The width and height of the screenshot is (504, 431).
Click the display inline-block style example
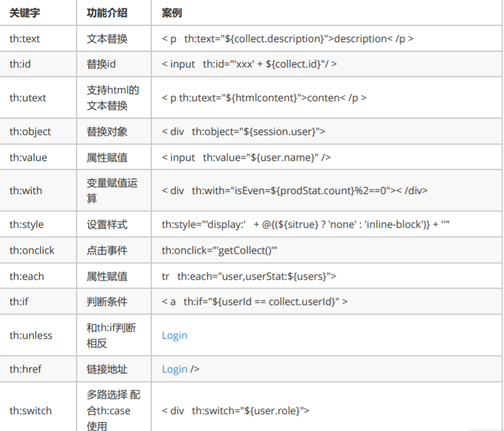click(x=306, y=225)
